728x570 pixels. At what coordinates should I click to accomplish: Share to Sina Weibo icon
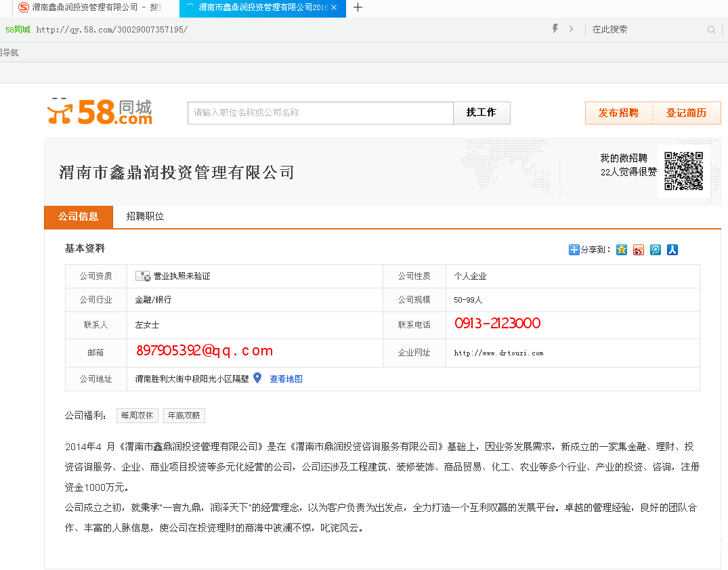click(639, 250)
